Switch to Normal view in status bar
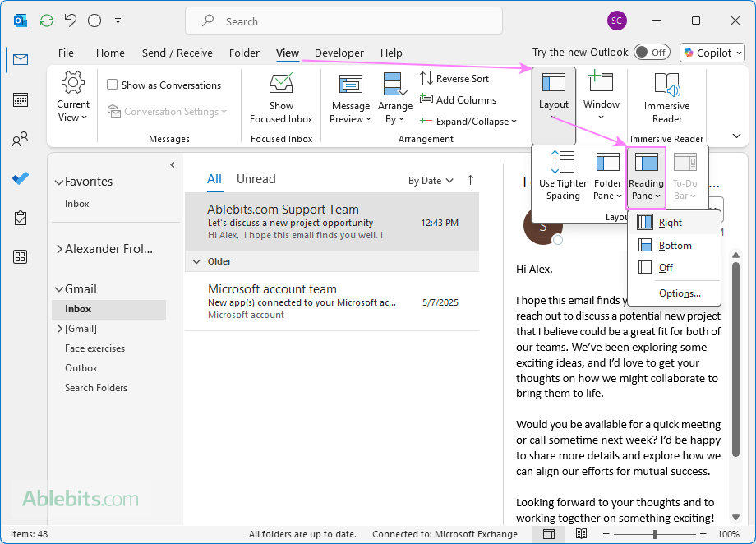 [x=549, y=534]
